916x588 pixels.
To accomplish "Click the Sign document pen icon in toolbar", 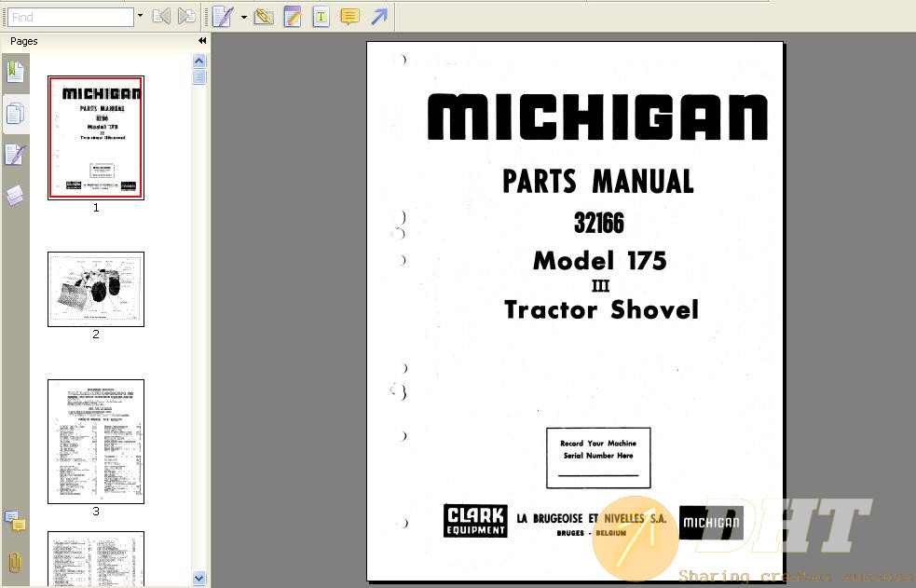I will [x=223, y=17].
